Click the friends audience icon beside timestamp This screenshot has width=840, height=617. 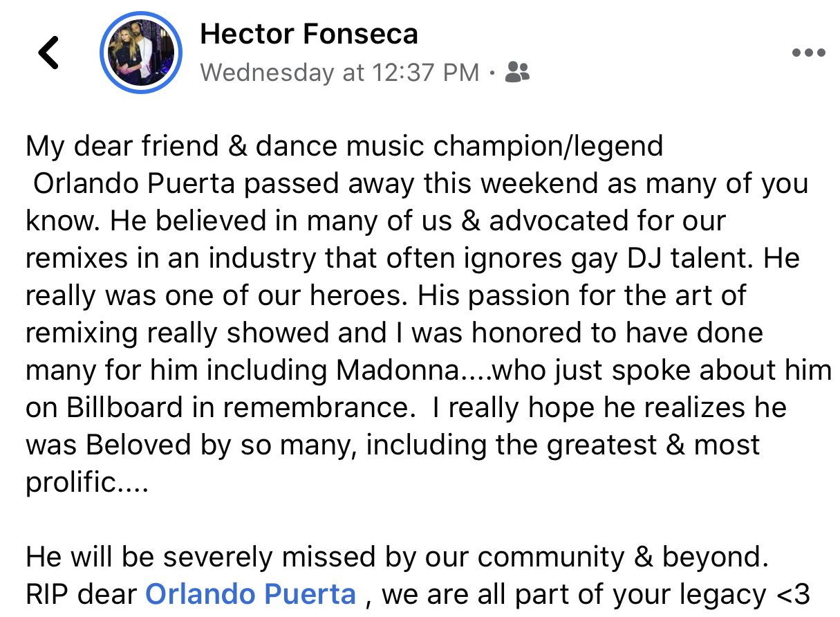[517, 71]
